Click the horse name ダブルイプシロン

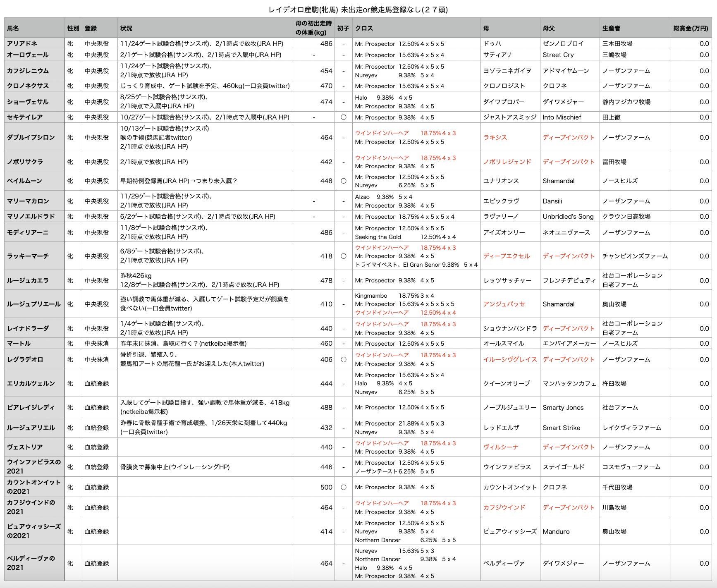tap(31, 137)
